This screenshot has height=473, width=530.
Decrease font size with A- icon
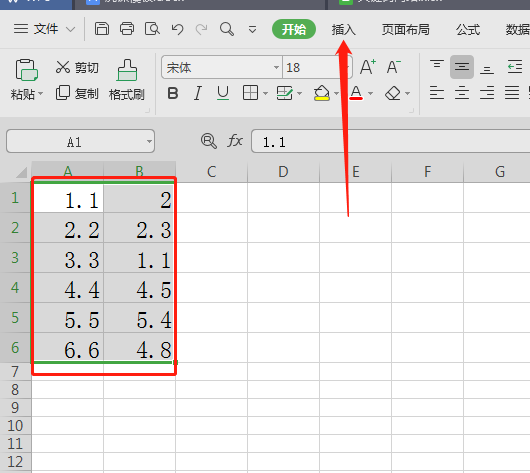393,67
